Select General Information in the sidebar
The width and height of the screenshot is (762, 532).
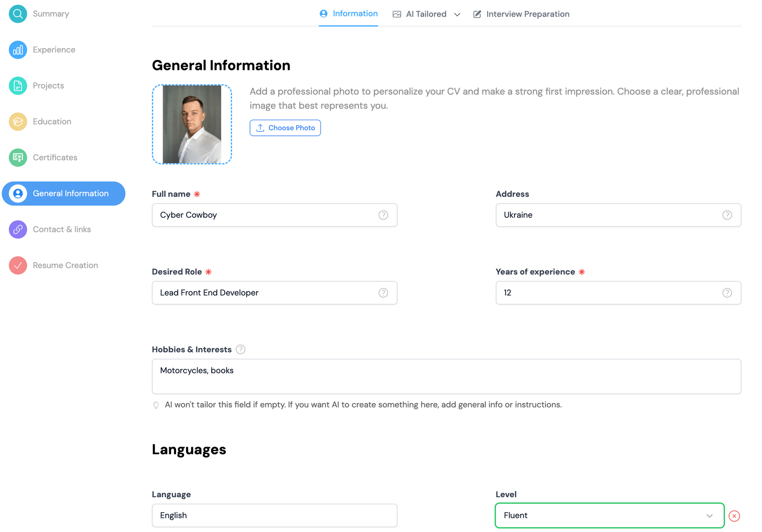tap(63, 194)
